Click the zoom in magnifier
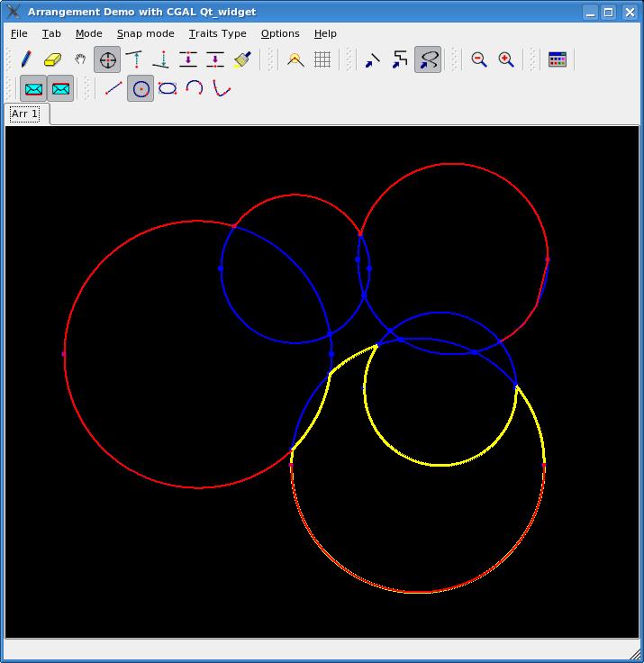 click(506, 60)
